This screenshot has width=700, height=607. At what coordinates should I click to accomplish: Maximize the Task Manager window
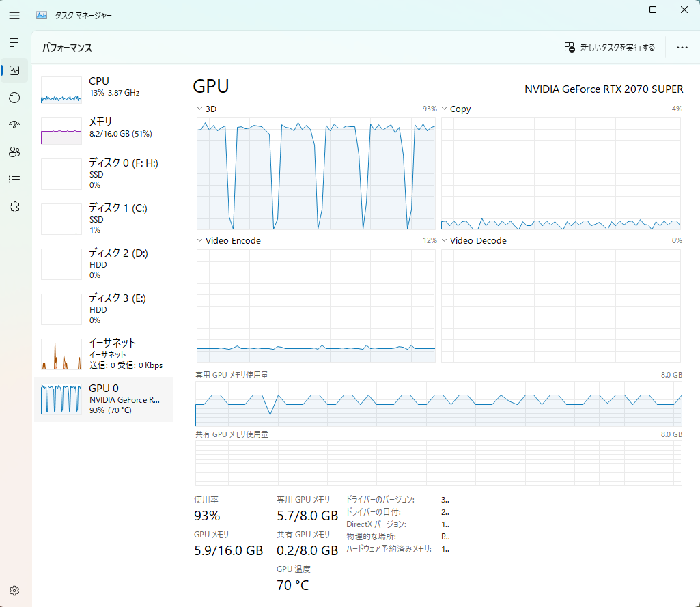click(653, 10)
